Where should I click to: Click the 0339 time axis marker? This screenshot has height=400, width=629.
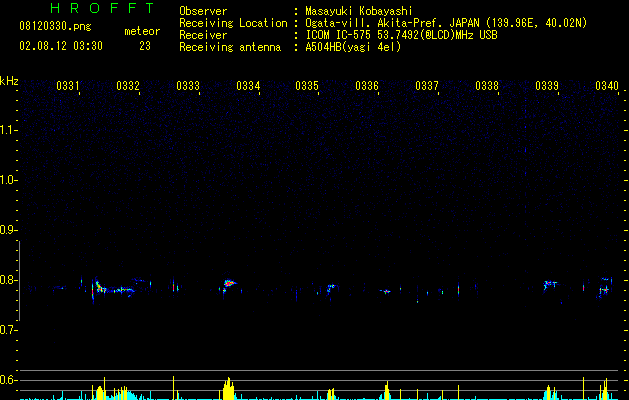point(547,86)
